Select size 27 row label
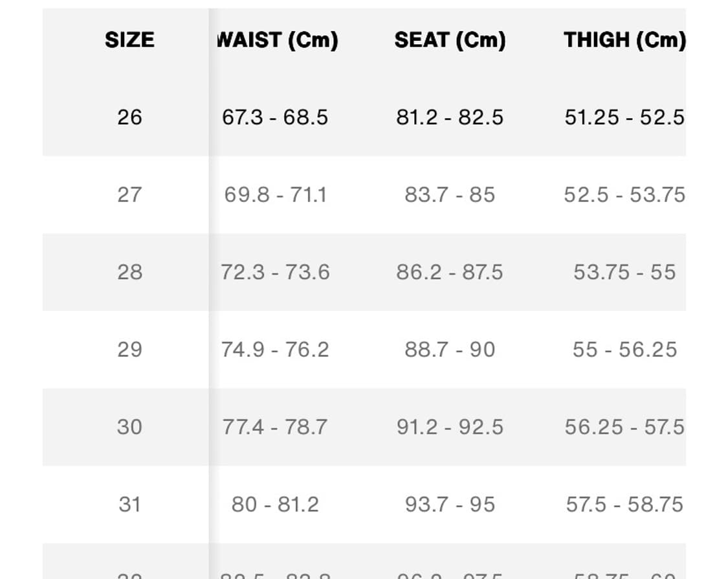This screenshot has height=579, width=728. coord(129,195)
